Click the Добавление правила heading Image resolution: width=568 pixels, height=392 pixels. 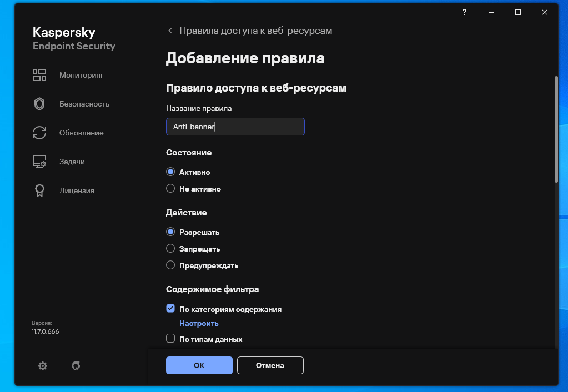245,58
